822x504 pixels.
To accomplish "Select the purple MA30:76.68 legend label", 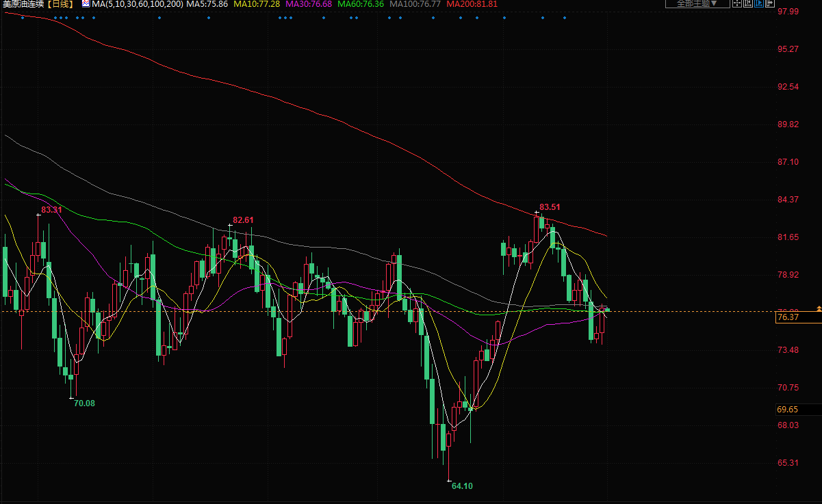I will [309, 3].
